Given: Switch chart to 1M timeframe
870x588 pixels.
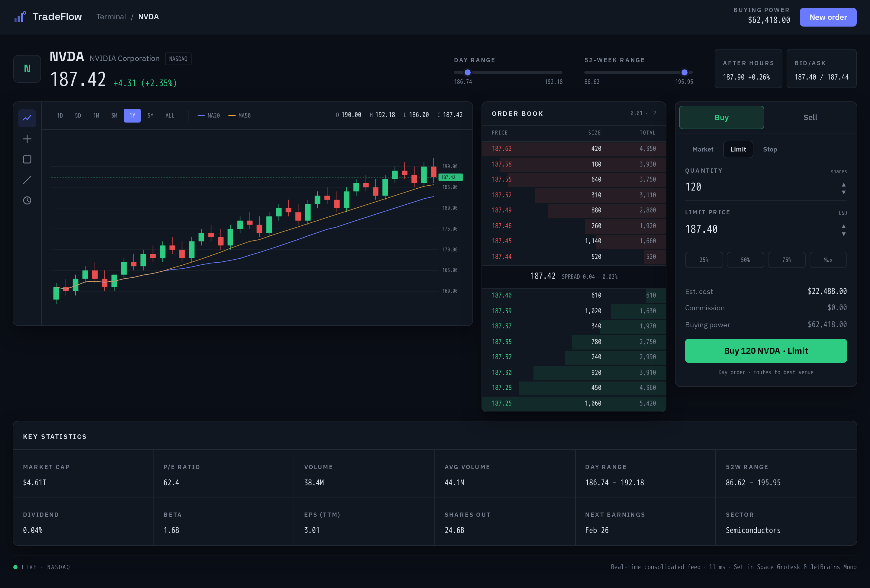Looking at the screenshot, I should [96, 116].
